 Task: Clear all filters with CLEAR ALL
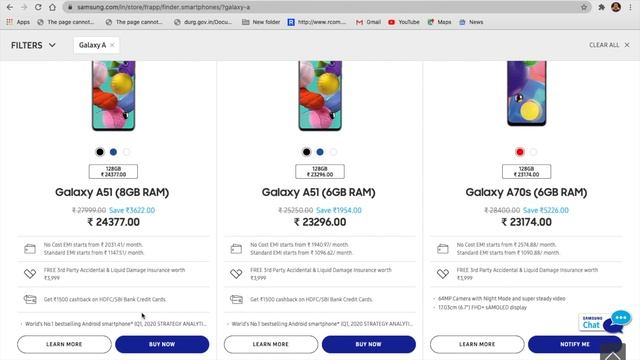(x=609, y=45)
